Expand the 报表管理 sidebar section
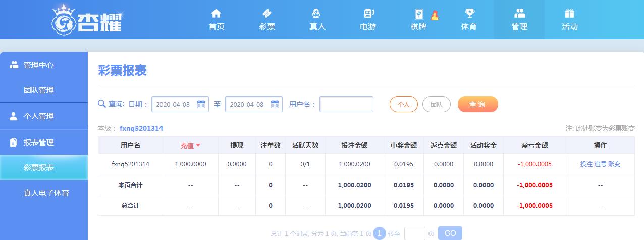This screenshot has height=240, width=644. click(x=38, y=143)
